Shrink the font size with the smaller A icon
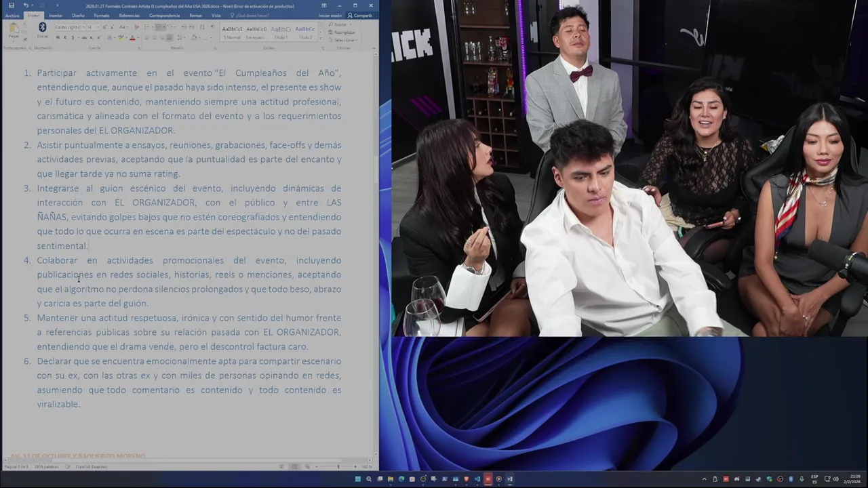The height and width of the screenshot is (488, 868). [113, 27]
